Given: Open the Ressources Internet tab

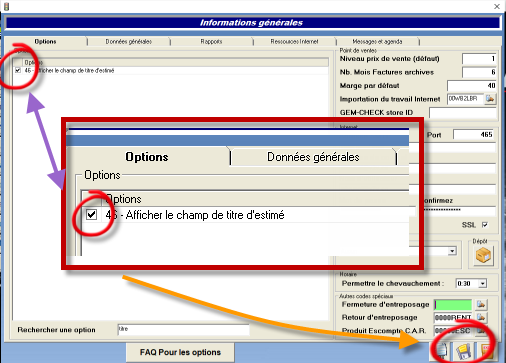Looking at the screenshot, I should coord(294,42).
